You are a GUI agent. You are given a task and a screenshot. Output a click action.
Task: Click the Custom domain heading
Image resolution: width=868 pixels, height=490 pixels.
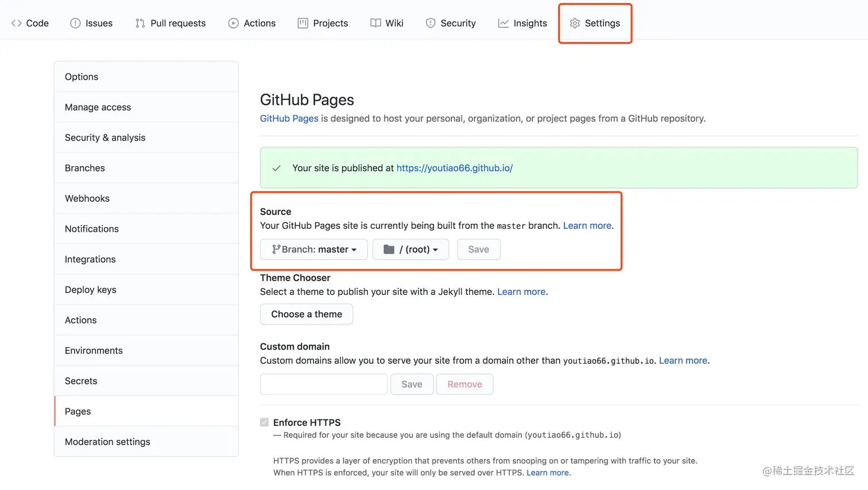pyautogui.click(x=294, y=347)
